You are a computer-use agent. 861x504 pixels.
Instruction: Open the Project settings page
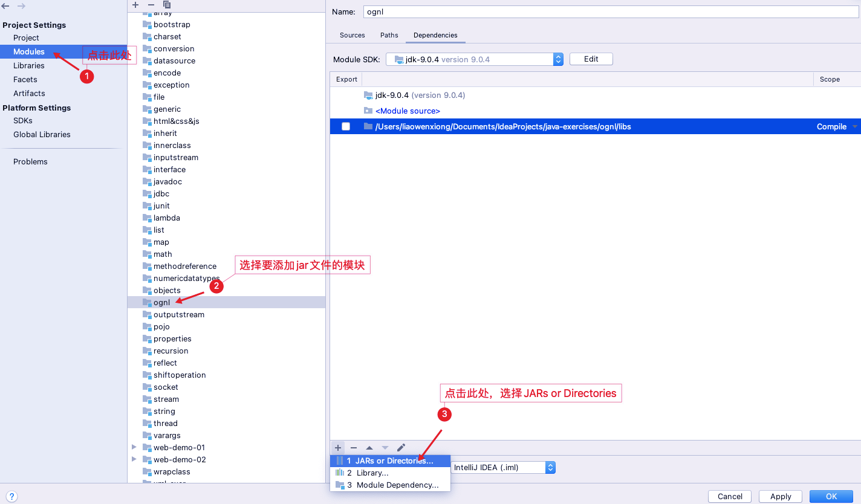26,37
